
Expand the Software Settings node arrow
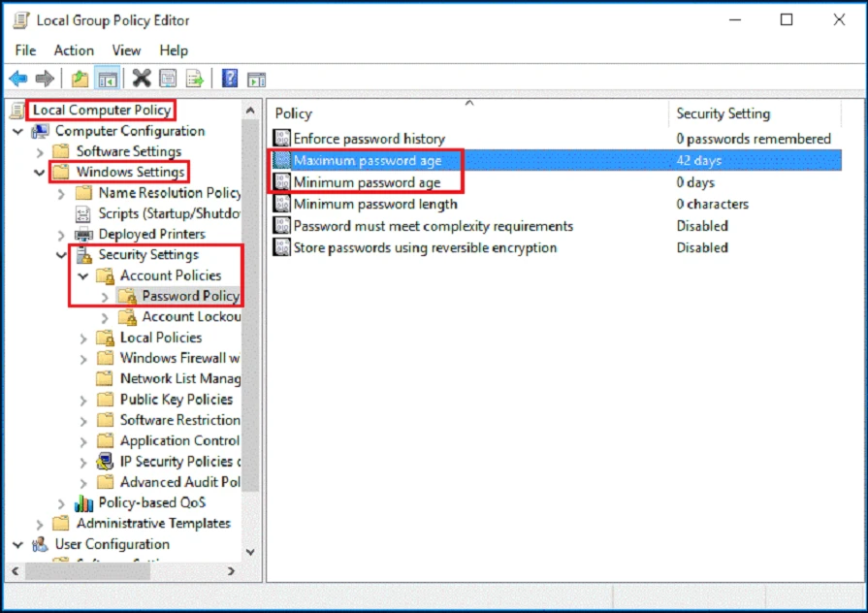click(40, 152)
